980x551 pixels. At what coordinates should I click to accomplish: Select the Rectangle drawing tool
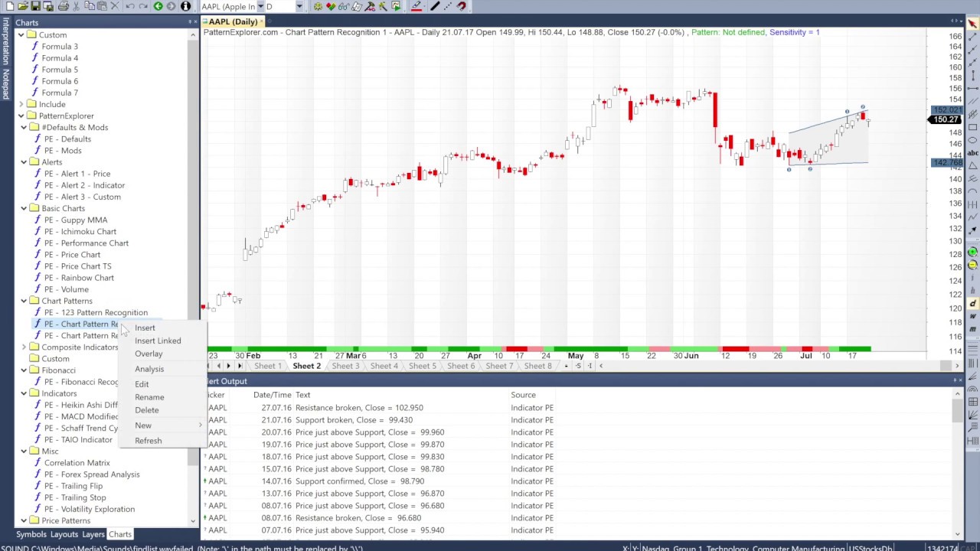click(972, 127)
